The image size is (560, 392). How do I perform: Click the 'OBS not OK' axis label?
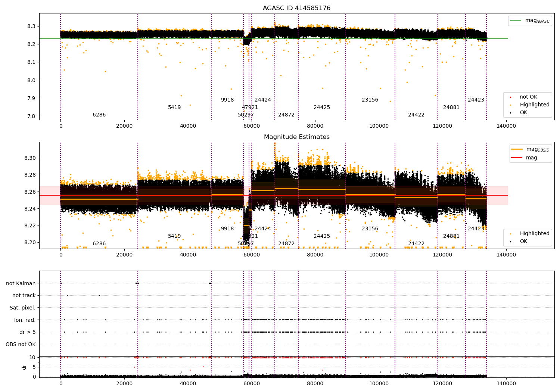pos(21,344)
